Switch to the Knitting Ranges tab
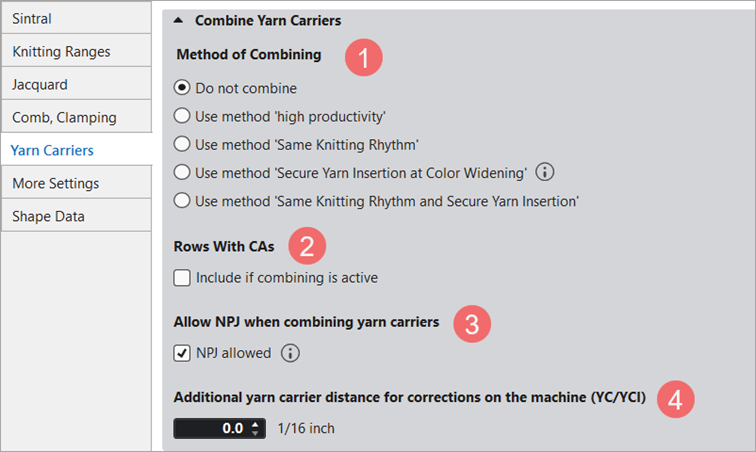The width and height of the screenshot is (756, 452). coord(76,51)
